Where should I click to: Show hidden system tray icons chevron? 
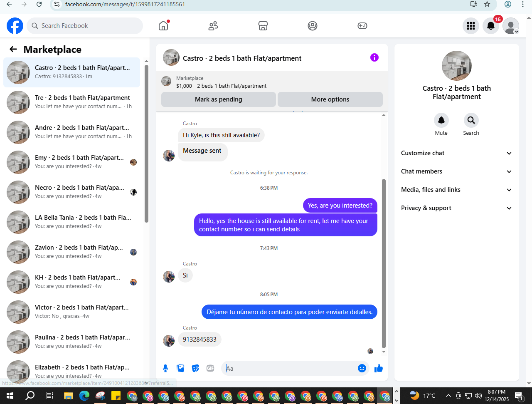pyautogui.click(x=448, y=396)
